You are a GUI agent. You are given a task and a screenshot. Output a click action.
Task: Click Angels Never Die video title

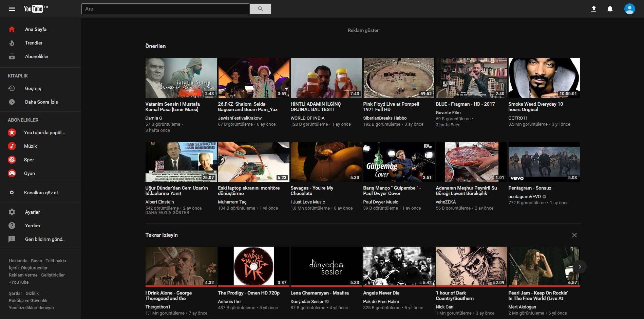[x=381, y=293]
